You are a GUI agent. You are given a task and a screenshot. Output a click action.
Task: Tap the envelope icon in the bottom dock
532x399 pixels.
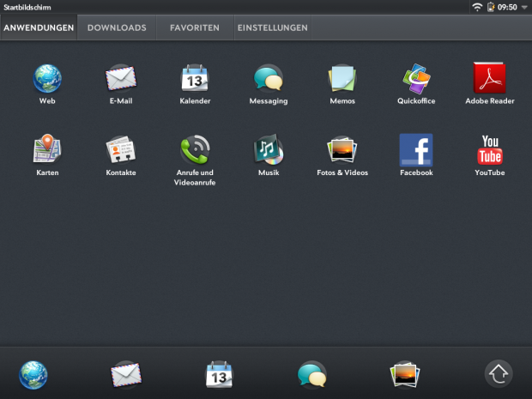[x=126, y=375]
